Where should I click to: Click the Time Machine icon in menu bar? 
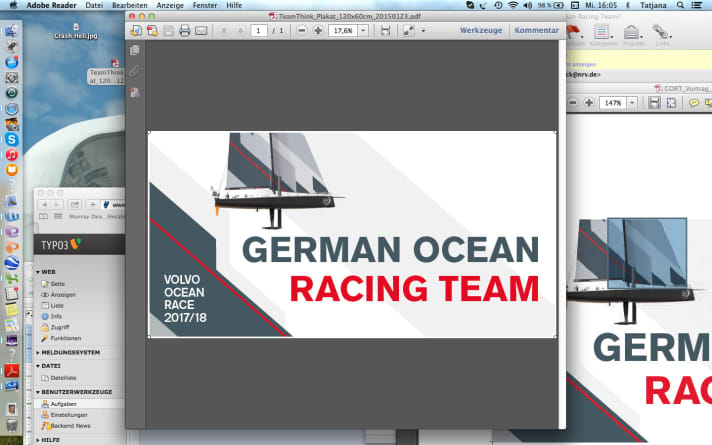coord(498,5)
